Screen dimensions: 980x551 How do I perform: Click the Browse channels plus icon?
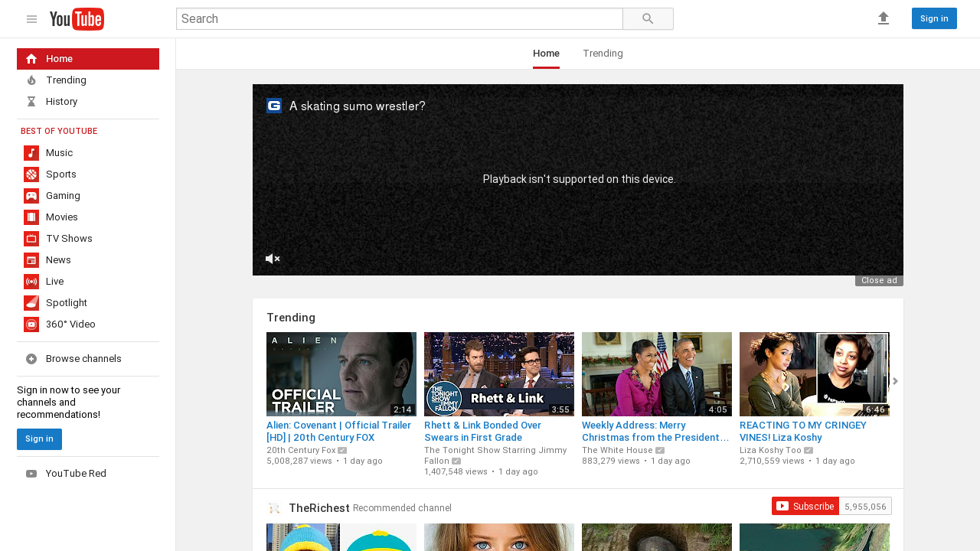pos(31,359)
